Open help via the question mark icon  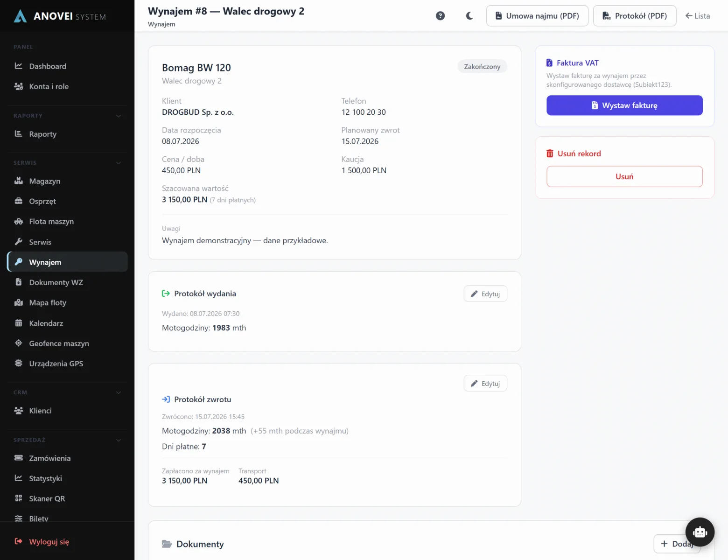pos(440,16)
